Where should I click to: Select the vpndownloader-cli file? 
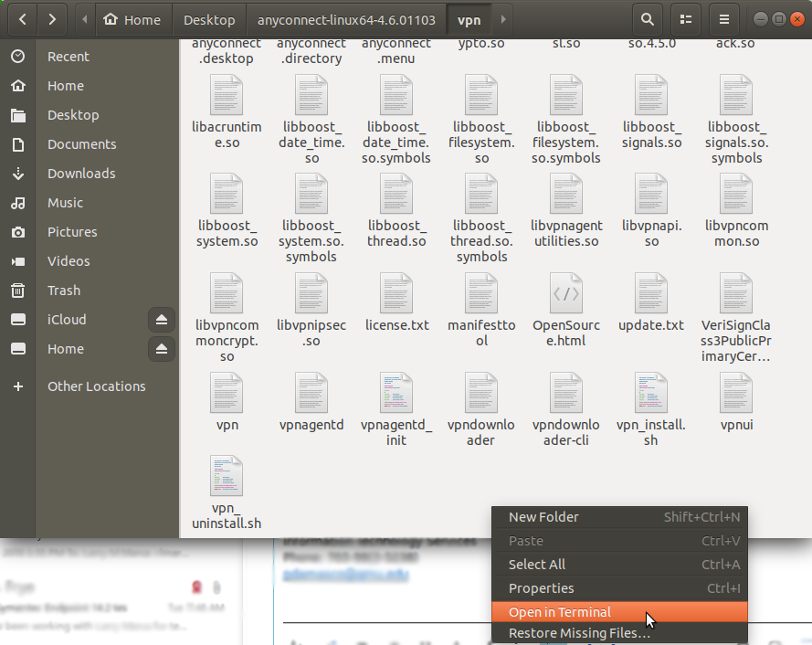[566, 409]
